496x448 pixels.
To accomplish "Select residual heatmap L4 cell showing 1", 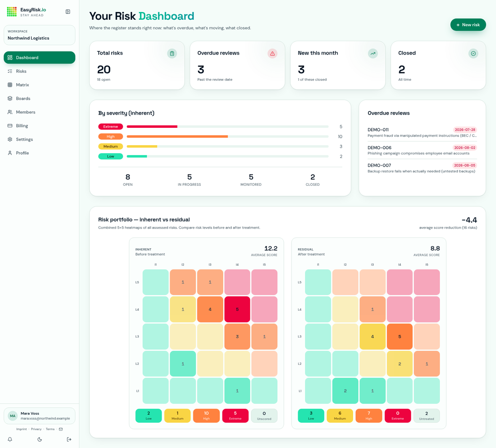I will click(x=372, y=309).
